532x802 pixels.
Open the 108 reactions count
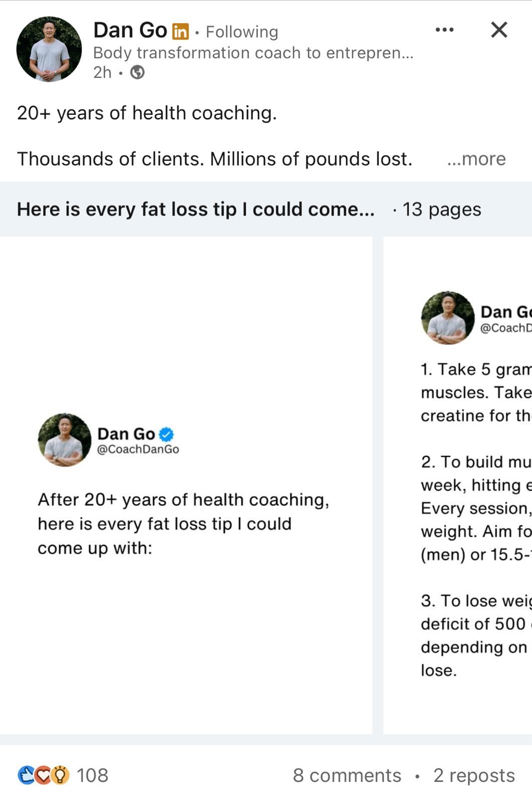93,775
